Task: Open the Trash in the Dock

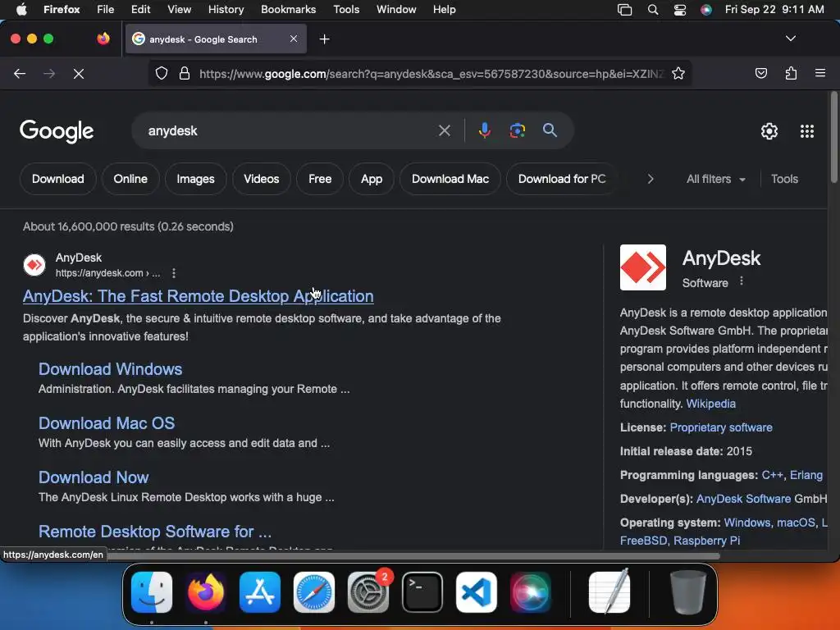Action: click(x=688, y=592)
